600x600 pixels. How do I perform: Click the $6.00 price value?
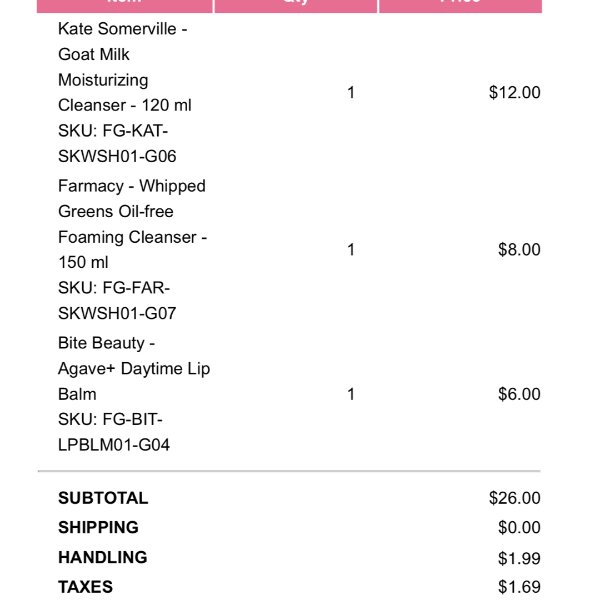519,394
